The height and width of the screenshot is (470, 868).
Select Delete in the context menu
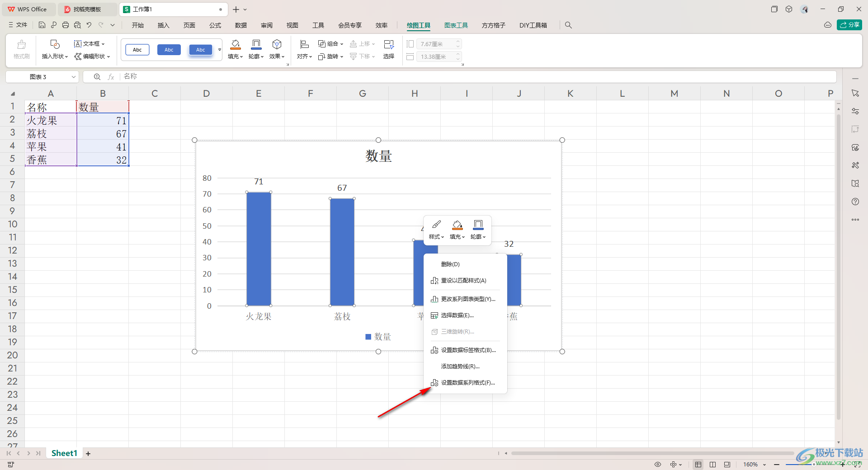(x=465, y=264)
